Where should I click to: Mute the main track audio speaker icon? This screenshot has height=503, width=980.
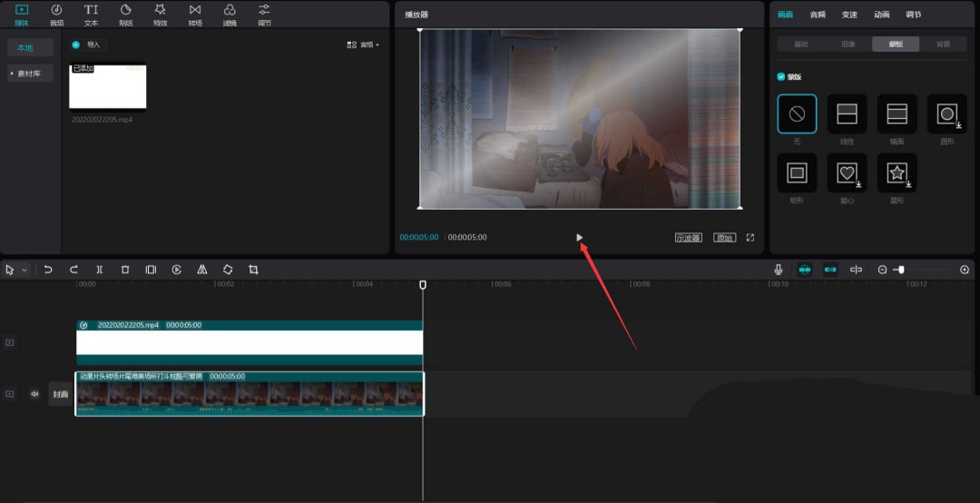(34, 394)
